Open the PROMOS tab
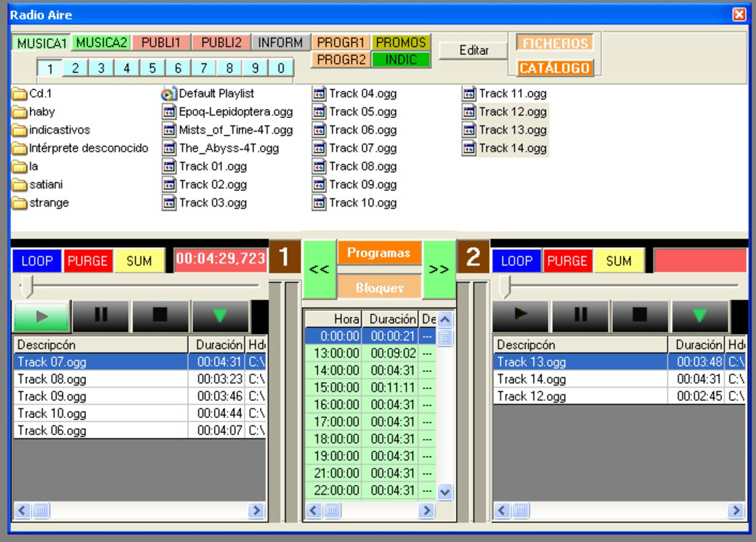The height and width of the screenshot is (542, 756). coord(401,43)
